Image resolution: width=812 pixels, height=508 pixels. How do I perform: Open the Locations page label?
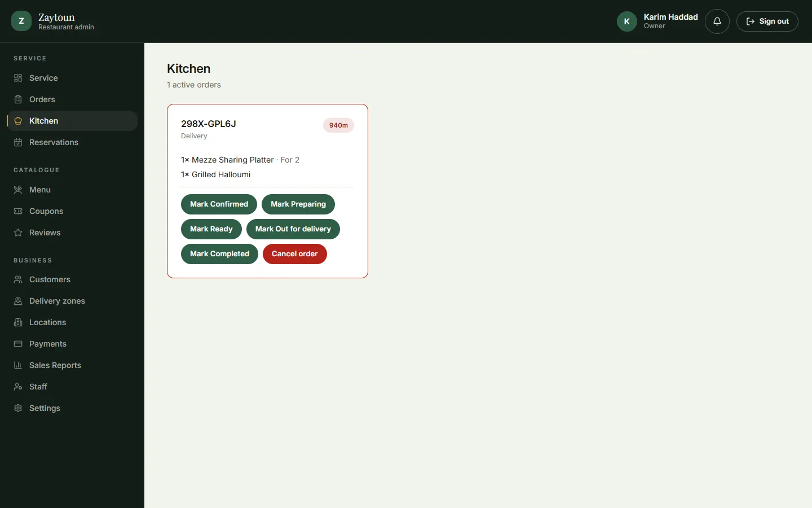point(47,322)
